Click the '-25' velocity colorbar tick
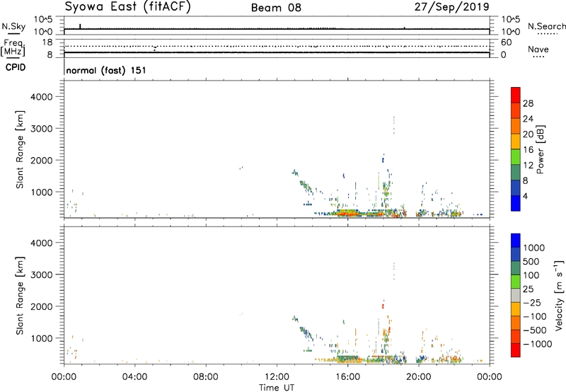The image size is (566, 392). 532,303
